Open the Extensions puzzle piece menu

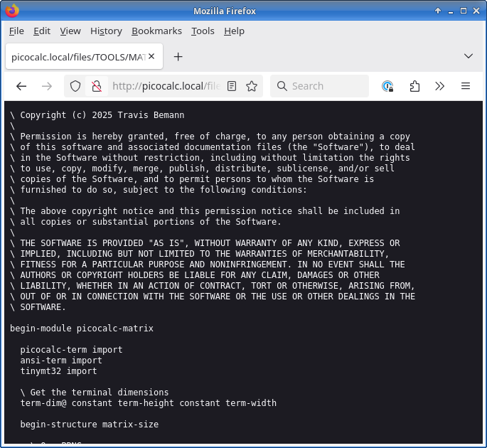pos(414,86)
